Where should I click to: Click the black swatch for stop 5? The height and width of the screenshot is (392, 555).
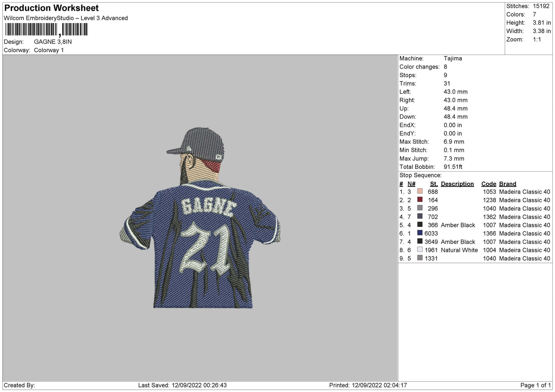tap(420, 225)
